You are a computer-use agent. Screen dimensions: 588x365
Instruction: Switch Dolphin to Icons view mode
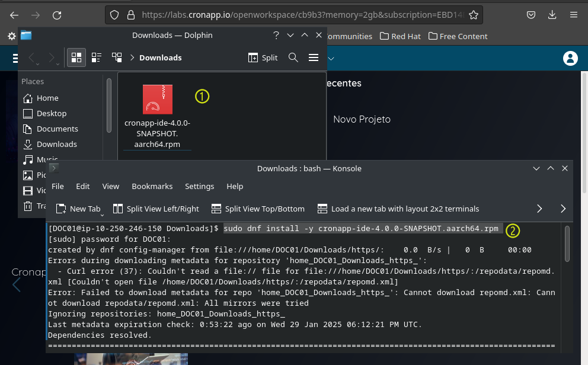(x=76, y=57)
